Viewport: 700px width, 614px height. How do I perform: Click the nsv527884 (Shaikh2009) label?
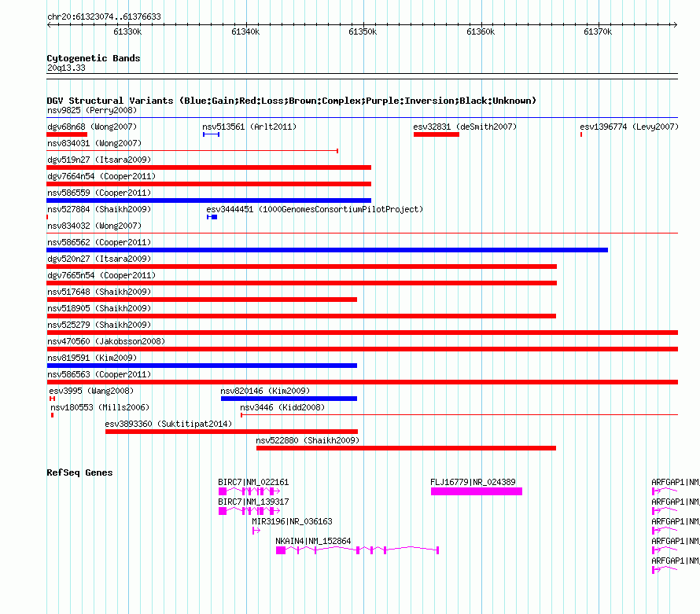100,209
